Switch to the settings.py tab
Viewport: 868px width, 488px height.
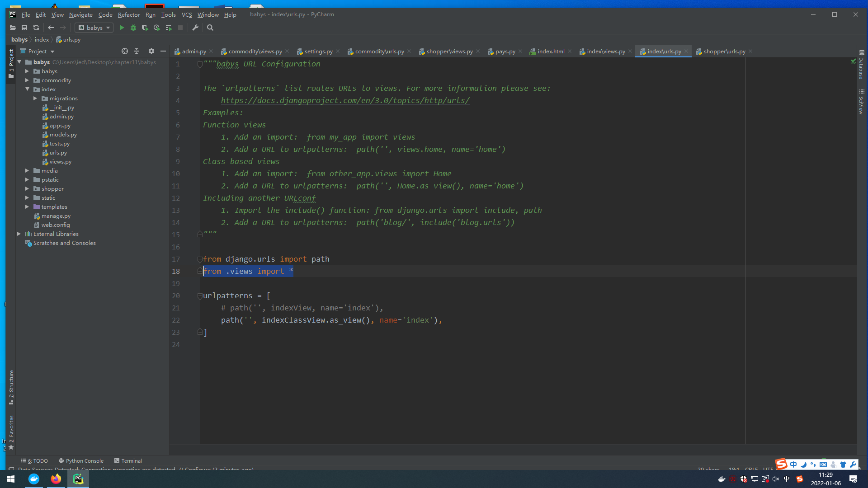point(318,51)
